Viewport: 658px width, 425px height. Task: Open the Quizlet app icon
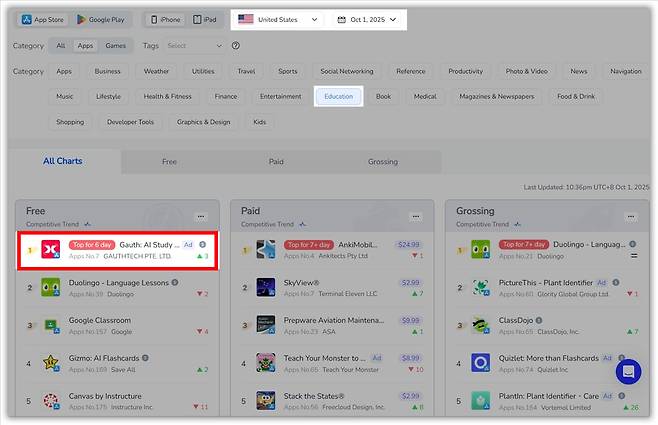click(x=480, y=363)
